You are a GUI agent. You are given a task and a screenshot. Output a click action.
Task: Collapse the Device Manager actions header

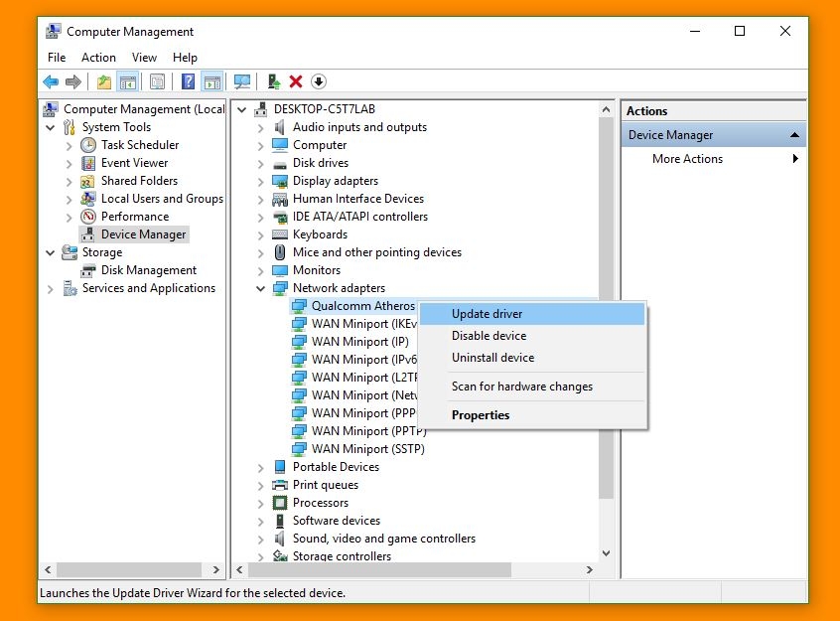point(794,134)
